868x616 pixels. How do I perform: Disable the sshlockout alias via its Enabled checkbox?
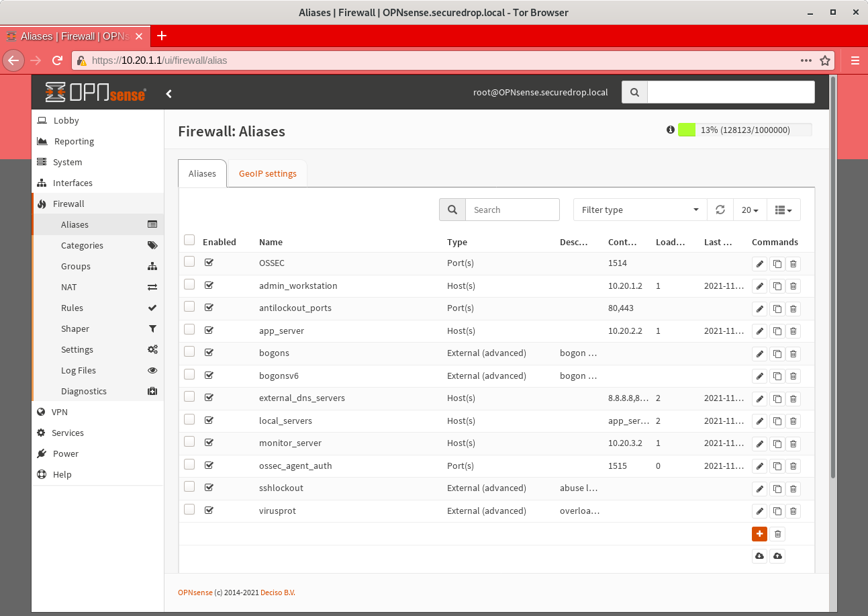click(x=209, y=487)
